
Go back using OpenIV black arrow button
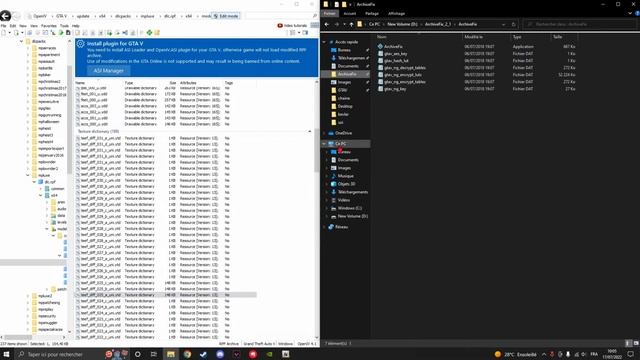[x=5, y=16]
